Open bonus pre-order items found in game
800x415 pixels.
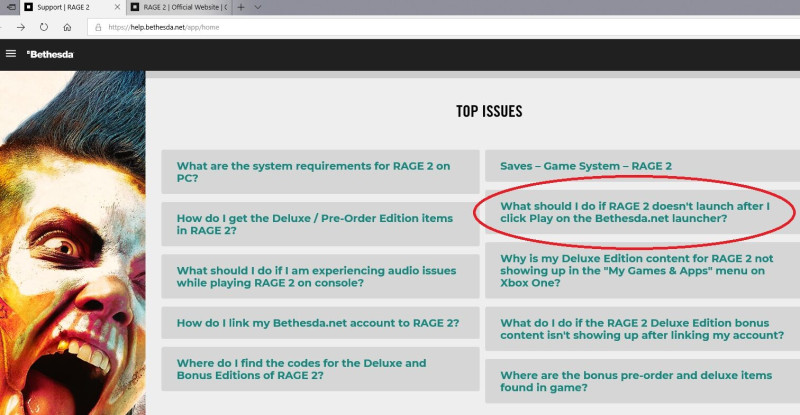642,381
